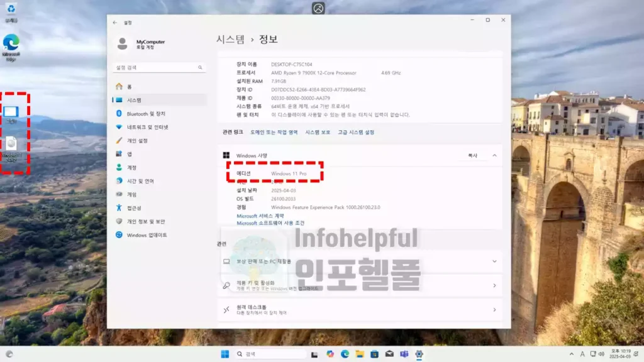Collapse the Windows 사양 section chevron
Screen dimensions: 644x362
[x=494, y=156]
